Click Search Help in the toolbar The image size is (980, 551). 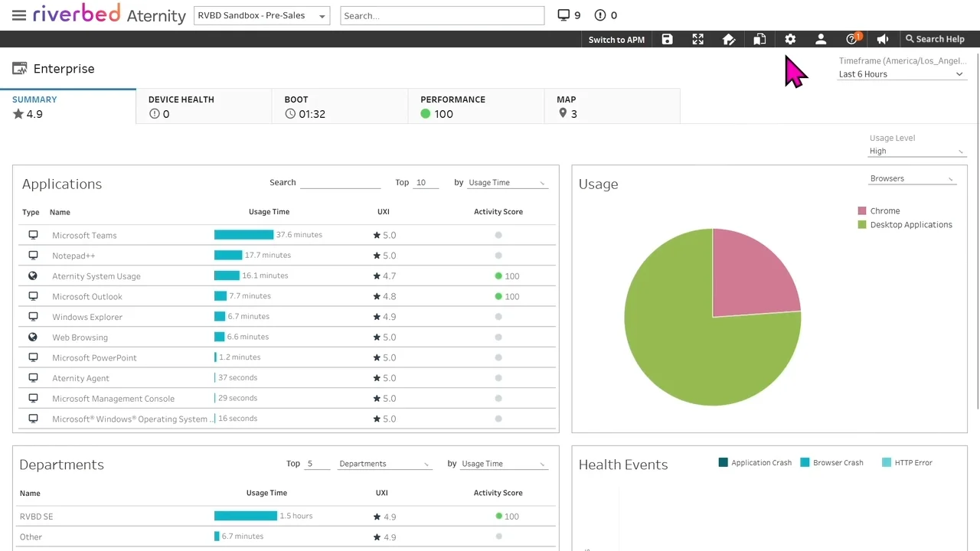click(x=935, y=39)
